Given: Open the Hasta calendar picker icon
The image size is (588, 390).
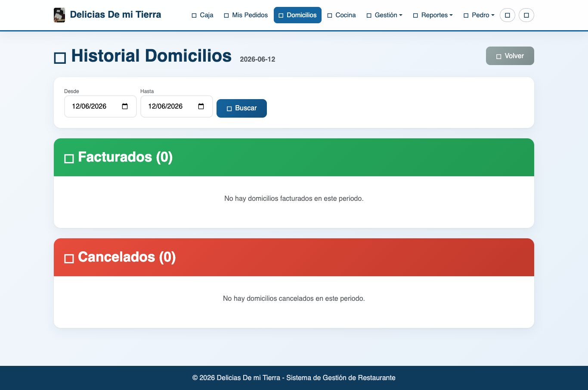Looking at the screenshot, I should [201, 106].
